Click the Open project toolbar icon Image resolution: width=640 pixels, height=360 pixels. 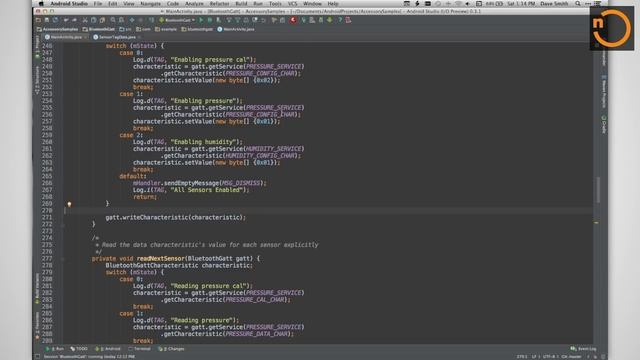pyautogui.click(x=38, y=20)
